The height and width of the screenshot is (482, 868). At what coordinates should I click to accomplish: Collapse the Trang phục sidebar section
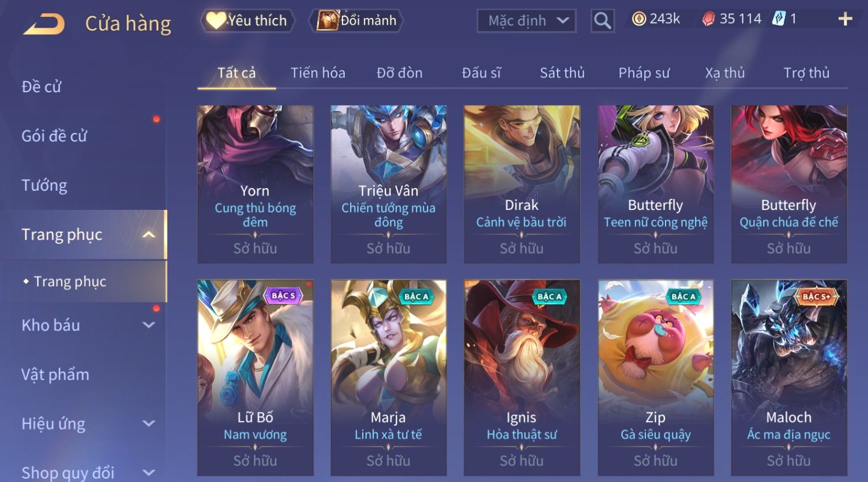tap(148, 235)
